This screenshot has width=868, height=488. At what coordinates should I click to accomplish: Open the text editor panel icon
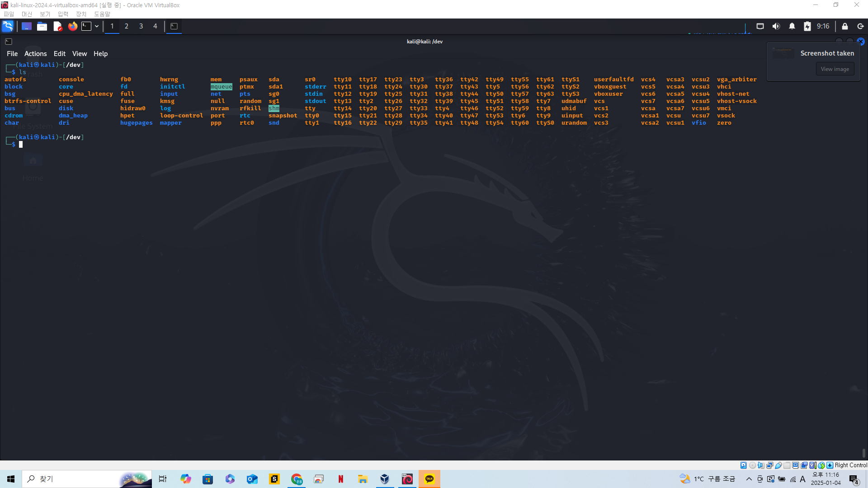tap(57, 26)
